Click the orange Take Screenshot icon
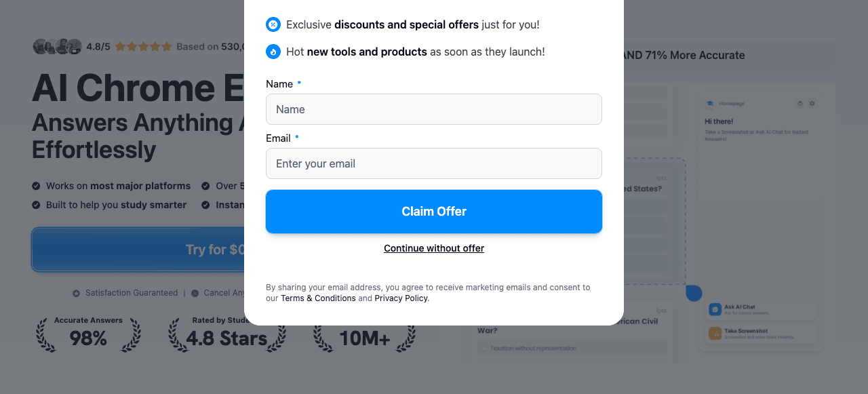This screenshot has height=394, width=868. (x=715, y=334)
